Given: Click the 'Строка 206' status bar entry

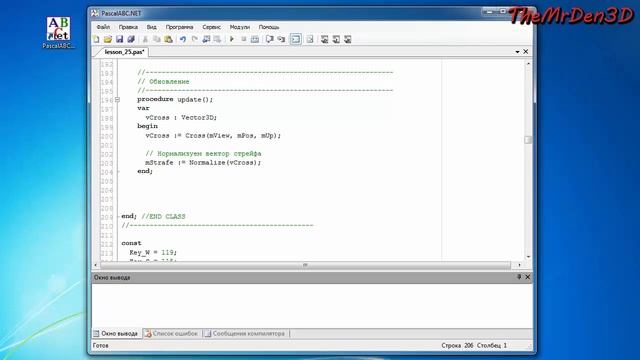Looking at the screenshot, I should (457, 345).
